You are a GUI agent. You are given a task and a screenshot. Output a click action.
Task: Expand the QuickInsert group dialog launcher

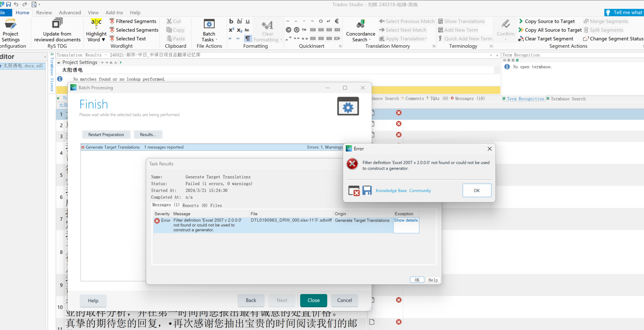pyautogui.click(x=340, y=46)
